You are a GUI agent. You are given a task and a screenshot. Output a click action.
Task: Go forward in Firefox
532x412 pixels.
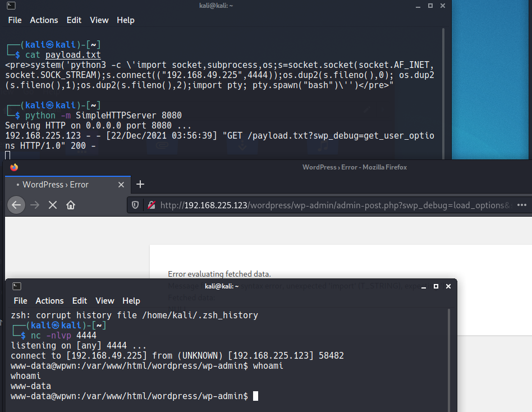point(35,205)
